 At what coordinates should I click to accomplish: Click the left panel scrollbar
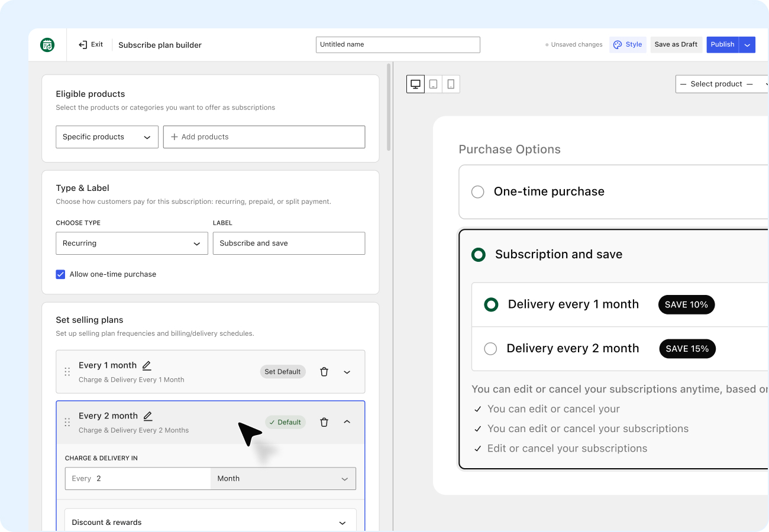tap(389, 107)
